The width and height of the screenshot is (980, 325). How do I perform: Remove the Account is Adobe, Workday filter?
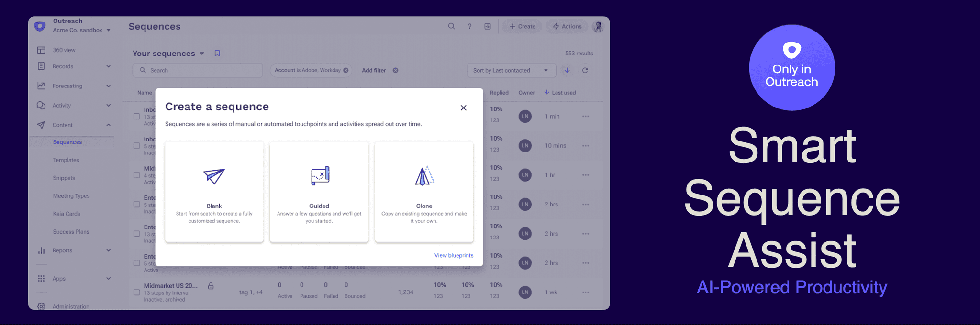pyautogui.click(x=346, y=70)
